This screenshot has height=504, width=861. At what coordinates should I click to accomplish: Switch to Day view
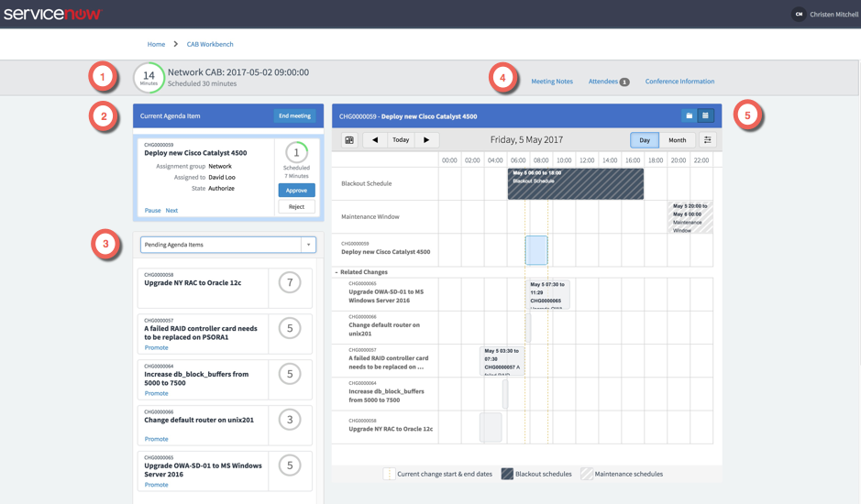tap(645, 140)
